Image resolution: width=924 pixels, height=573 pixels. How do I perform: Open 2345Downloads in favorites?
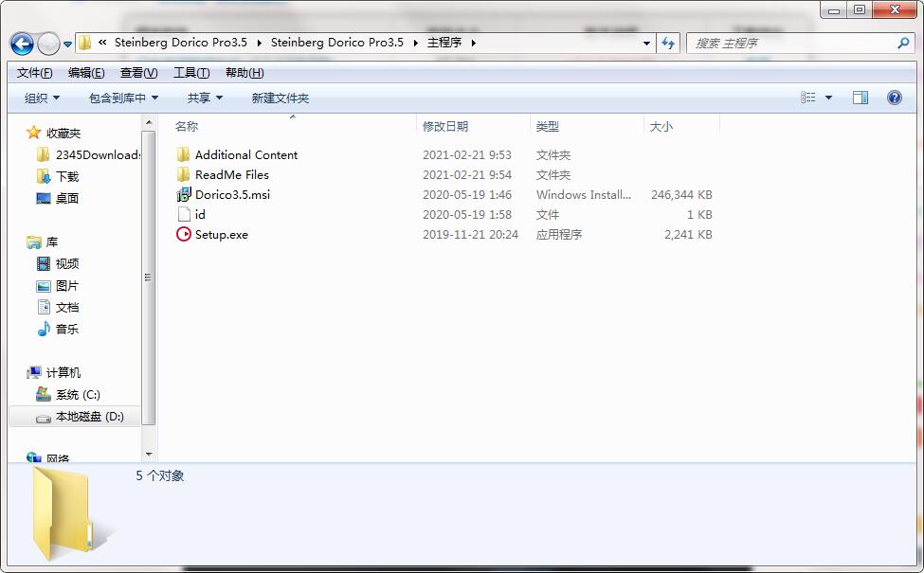pyautogui.click(x=98, y=155)
